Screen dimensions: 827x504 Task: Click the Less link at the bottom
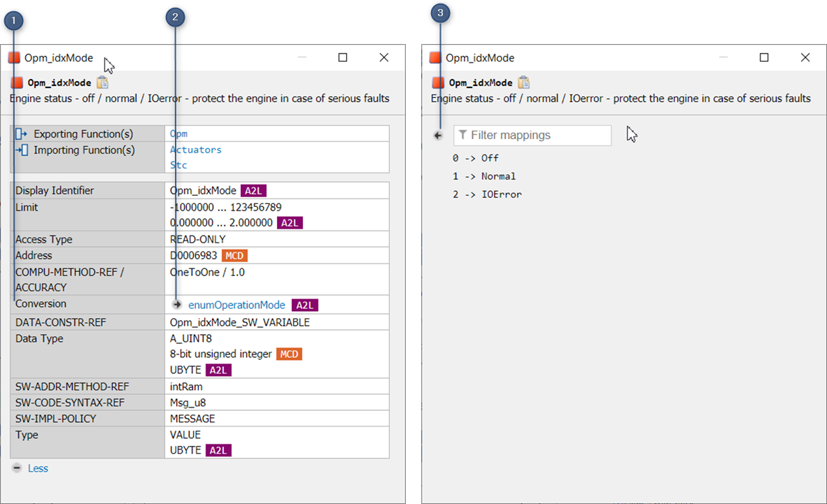coord(38,468)
